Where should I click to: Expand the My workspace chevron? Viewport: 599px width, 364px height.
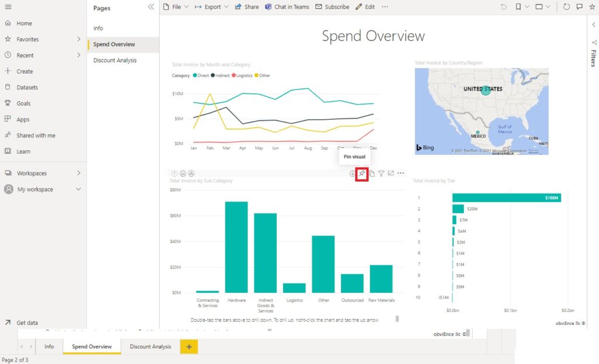point(78,189)
